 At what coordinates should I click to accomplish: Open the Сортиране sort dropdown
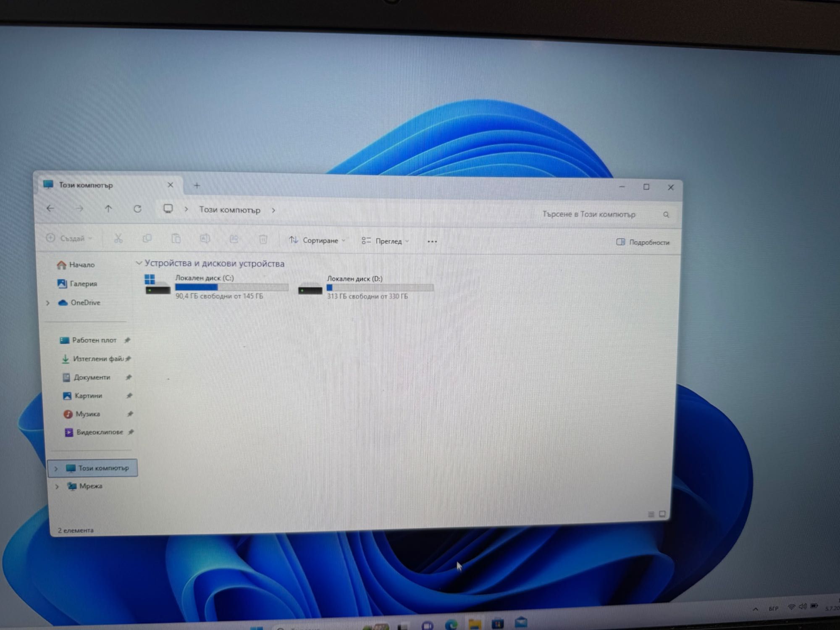[x=317, y=240]
